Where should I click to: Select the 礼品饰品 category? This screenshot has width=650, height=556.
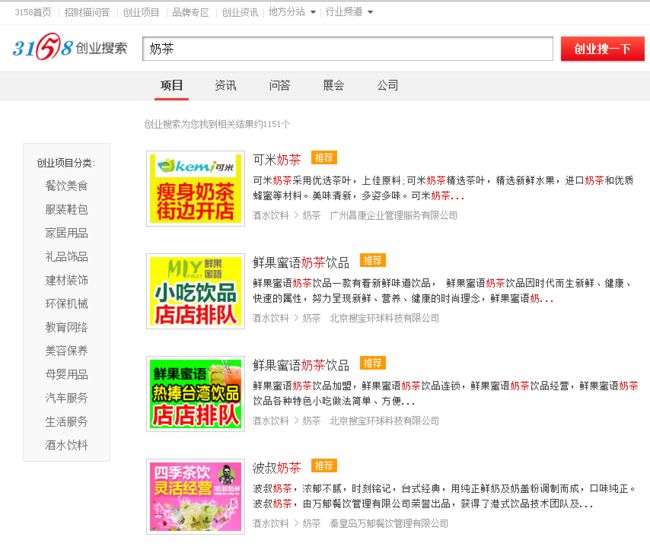[66, 257]
